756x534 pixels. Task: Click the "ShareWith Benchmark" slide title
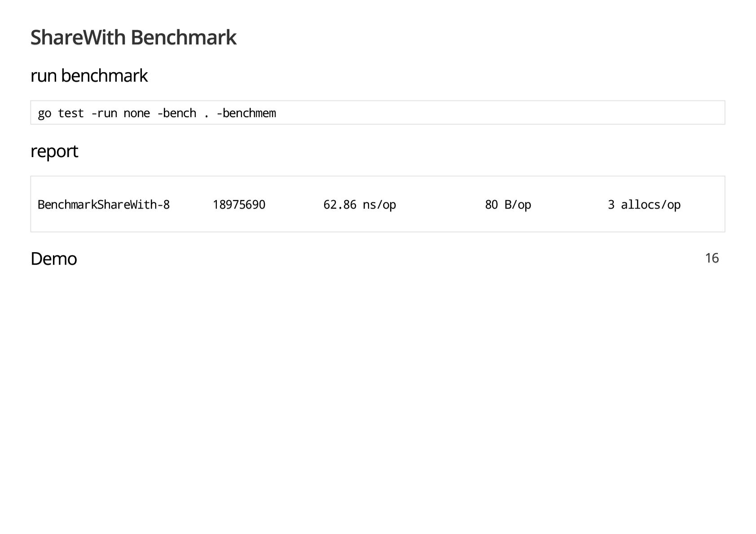133,37
